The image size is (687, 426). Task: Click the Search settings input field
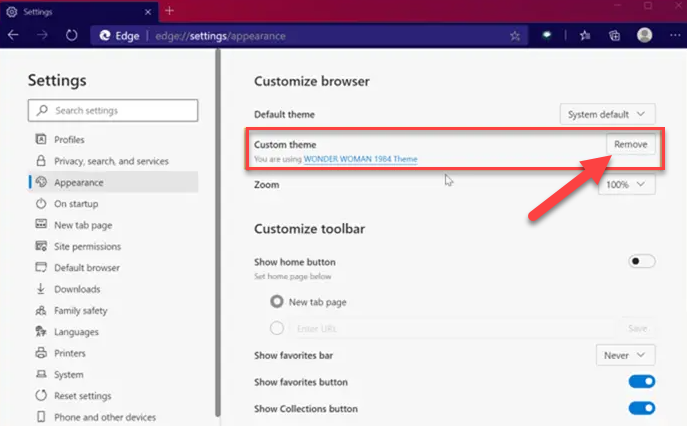[113, 110]
